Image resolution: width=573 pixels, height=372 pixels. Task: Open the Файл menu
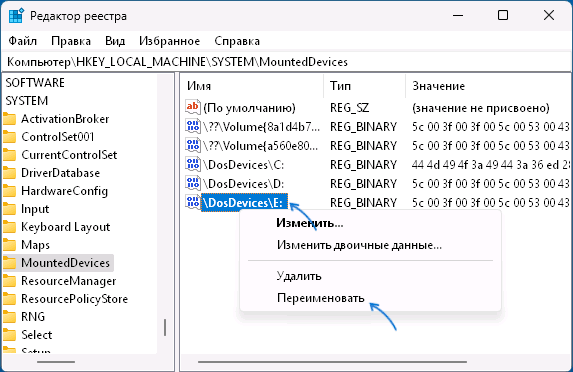[23, 41]
